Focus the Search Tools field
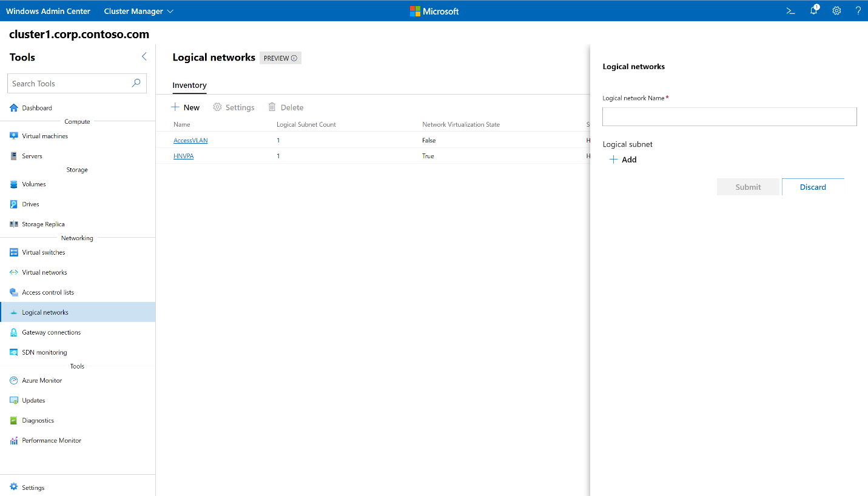This screenshot has height=496, width=868. tap(77, 84)
